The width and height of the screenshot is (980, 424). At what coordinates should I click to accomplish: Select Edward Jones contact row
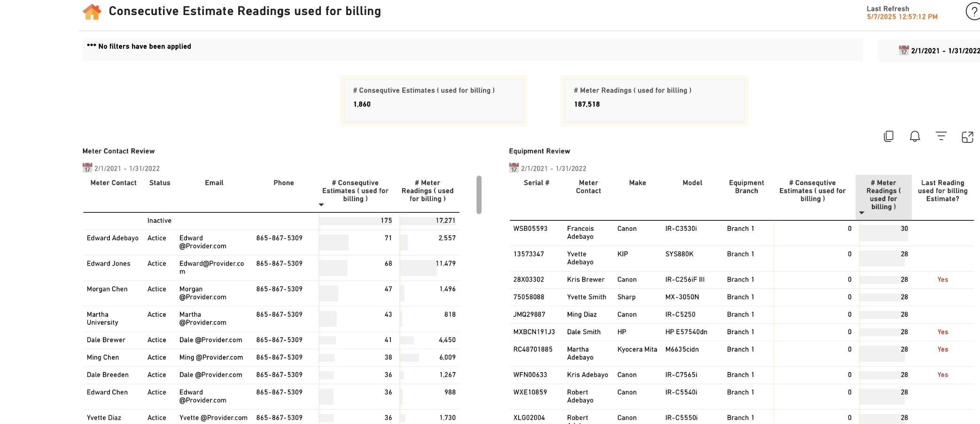click(x=271, y=267)
